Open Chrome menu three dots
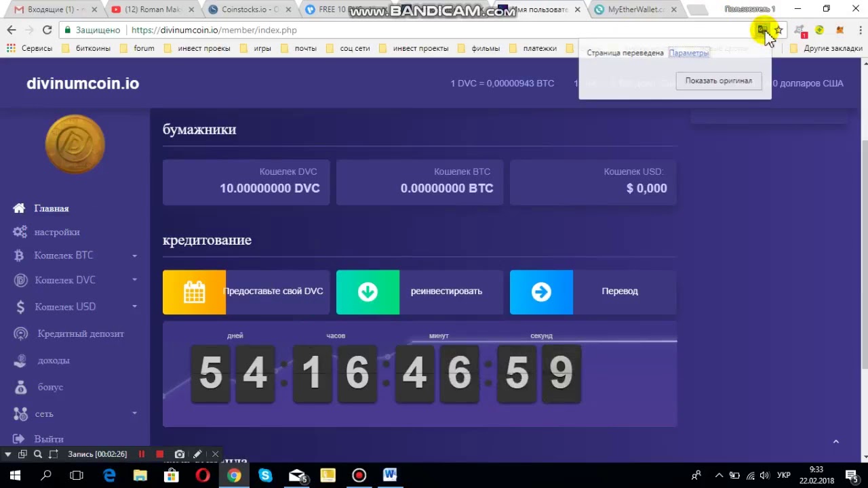868x488 pixels. [859, 30]
